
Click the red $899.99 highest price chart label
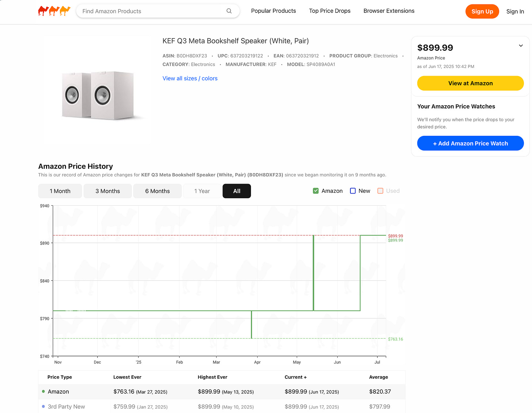coord(395,236)
